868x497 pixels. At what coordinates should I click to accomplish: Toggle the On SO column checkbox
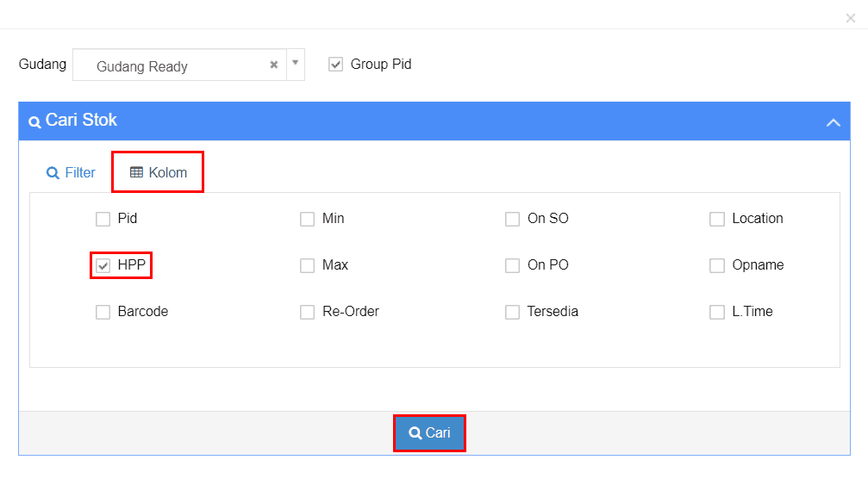click(x=513, y=219)
